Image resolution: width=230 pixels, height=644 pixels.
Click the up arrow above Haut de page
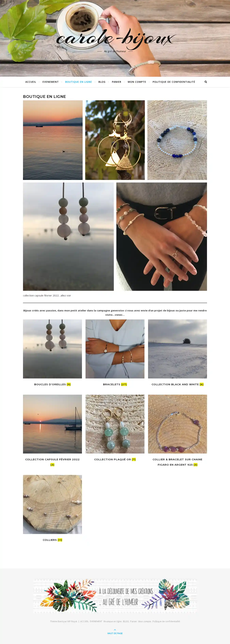tap(115, 630)
